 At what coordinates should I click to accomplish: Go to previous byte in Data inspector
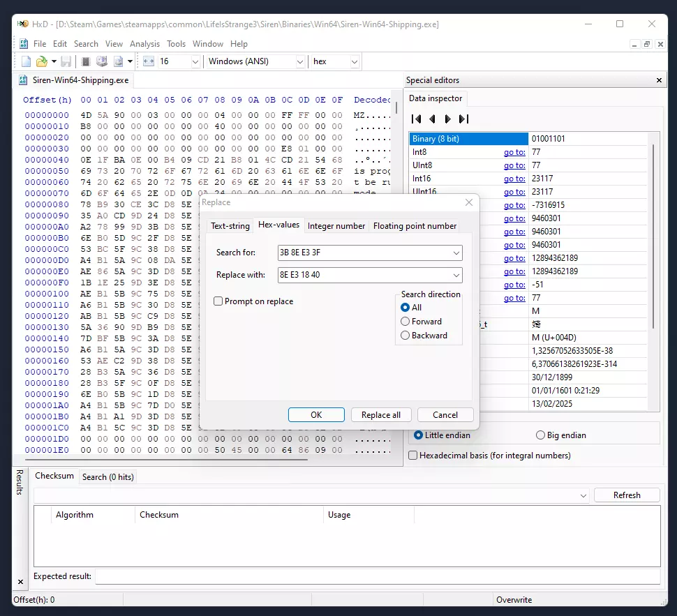[x=432, y=119]
